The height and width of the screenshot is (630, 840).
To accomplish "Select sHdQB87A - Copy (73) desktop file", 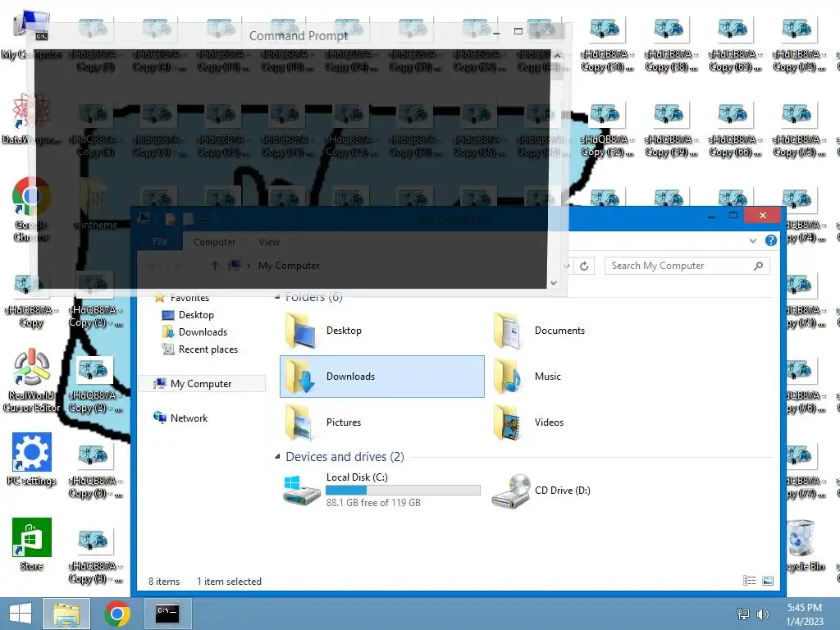I will coord(799,130).
